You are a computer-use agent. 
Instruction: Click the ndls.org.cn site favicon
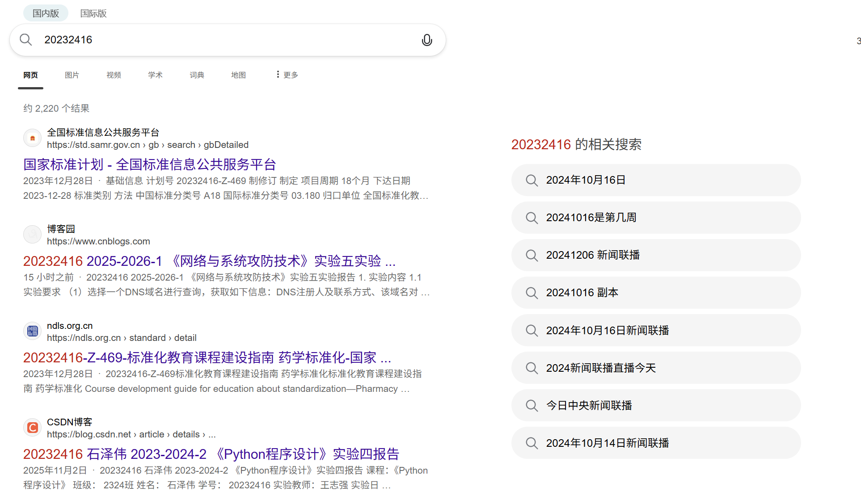click(x=32, y=331)
